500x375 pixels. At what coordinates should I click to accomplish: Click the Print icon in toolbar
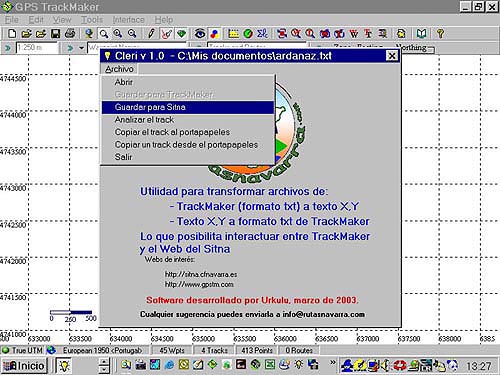click(70, 34)
